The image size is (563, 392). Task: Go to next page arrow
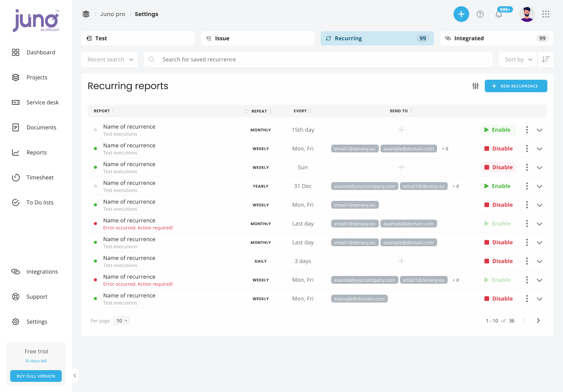[538, 320]
